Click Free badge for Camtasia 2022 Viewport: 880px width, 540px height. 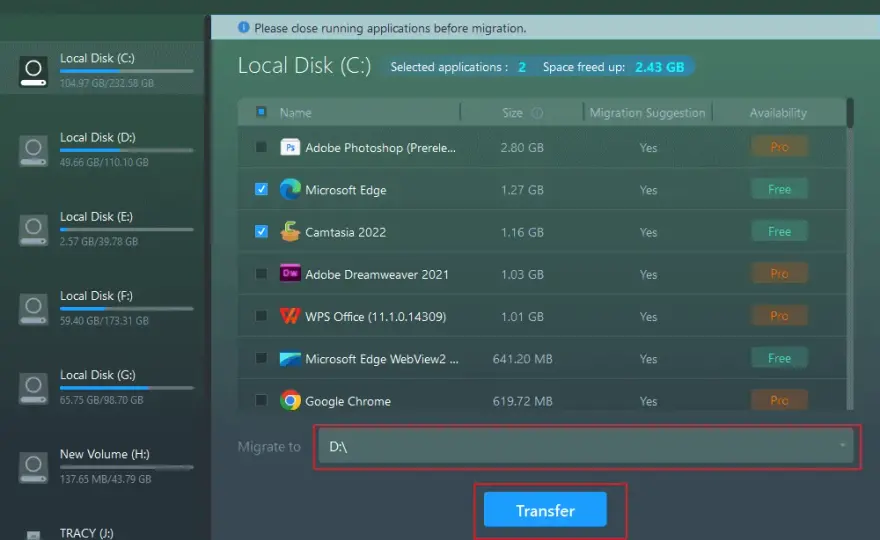(x=779, y=231)
